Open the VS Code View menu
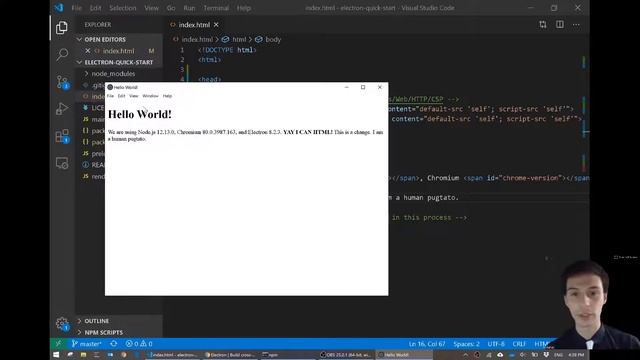 pyautogui.click(x=151, y=8)
